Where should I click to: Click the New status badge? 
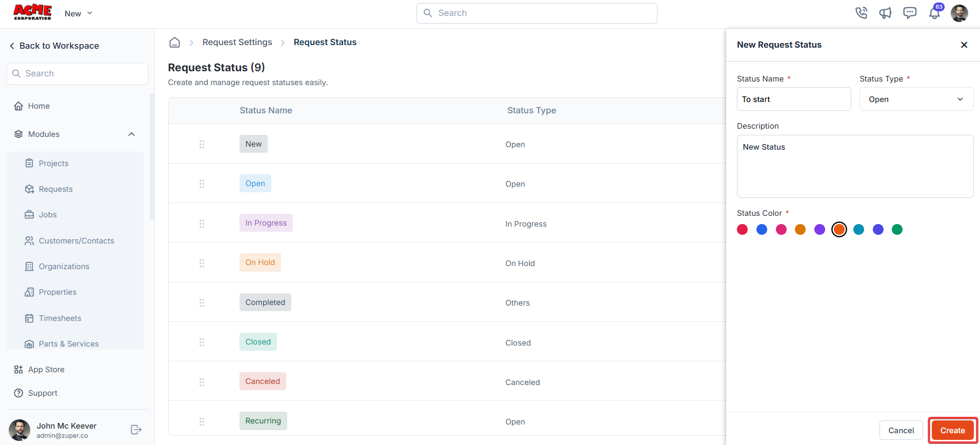(x=253, y=144)
